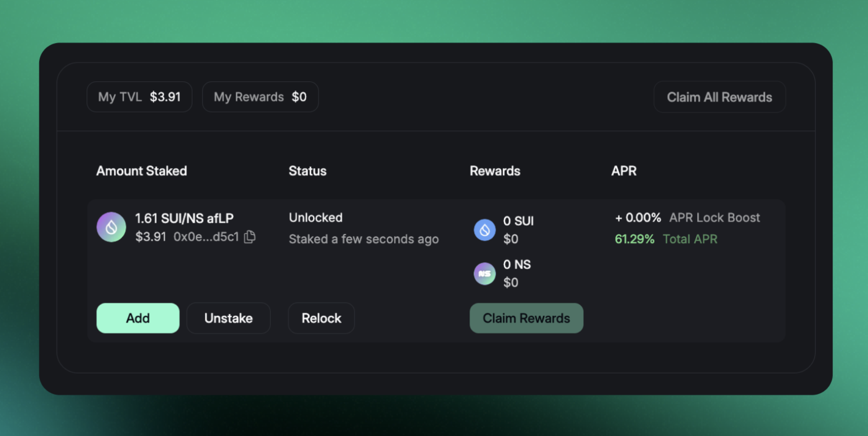The width and height of the screenshot is (868, 436).
Task: Click the Status column header
Action: [x=308, y=171]
